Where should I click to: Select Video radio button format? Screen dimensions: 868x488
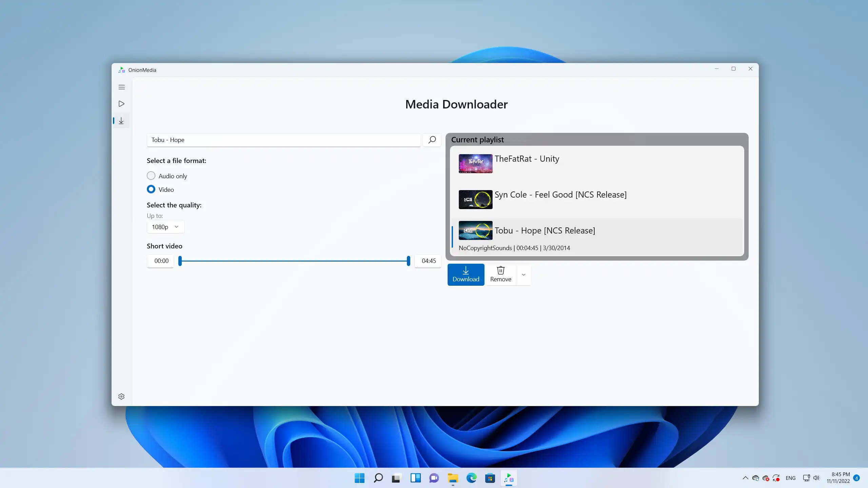point(151,189)
